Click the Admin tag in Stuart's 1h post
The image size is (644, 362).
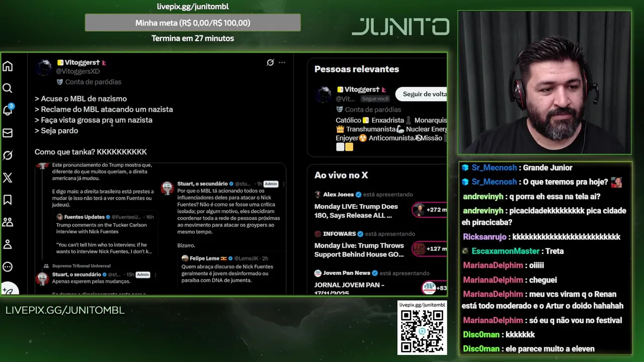click(271, 184)
